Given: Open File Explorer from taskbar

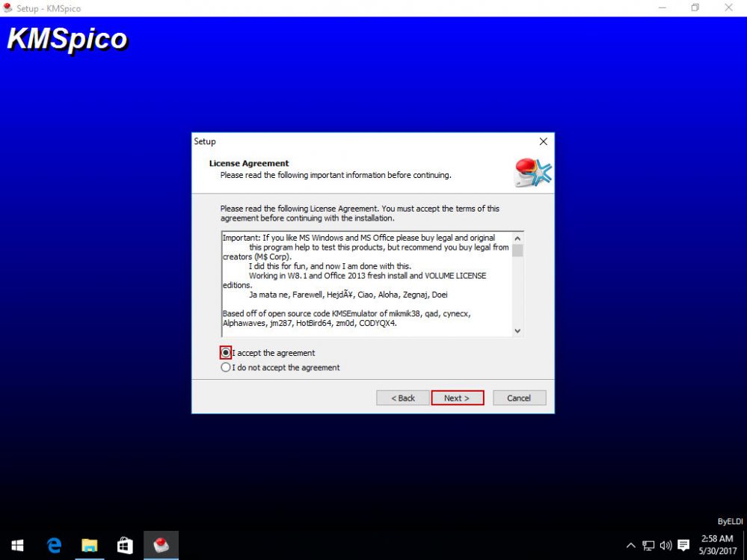Looking at the screenshot, I should (89, 545).
